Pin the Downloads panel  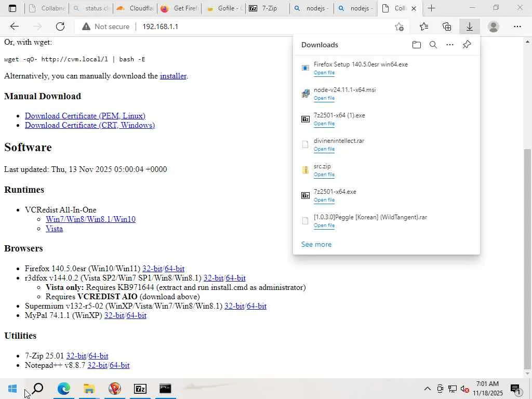tap(467, 45)
